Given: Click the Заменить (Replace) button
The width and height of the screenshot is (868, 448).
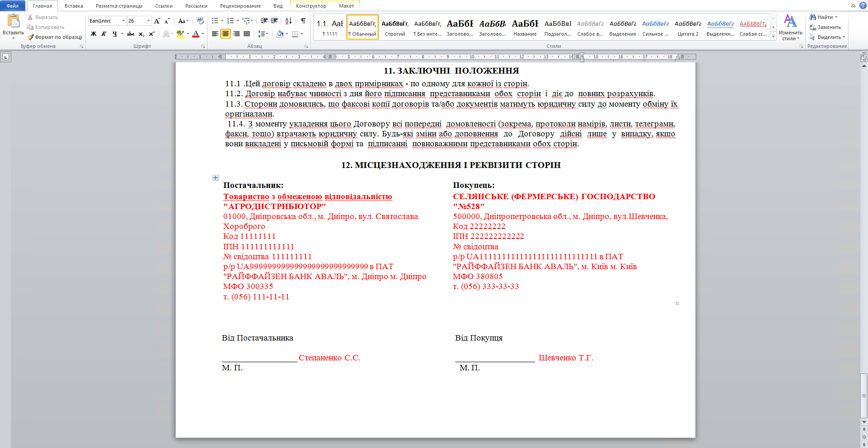Looking at the screenshot, I should coord(825,27).
